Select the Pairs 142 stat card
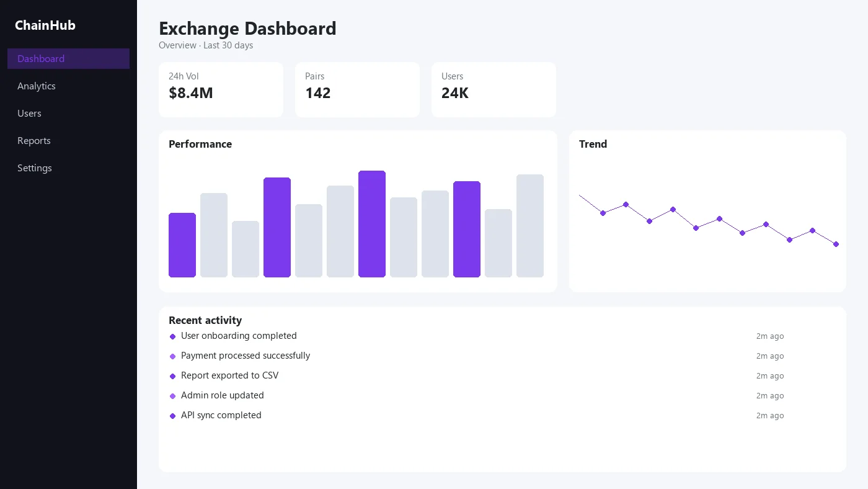 357,89
